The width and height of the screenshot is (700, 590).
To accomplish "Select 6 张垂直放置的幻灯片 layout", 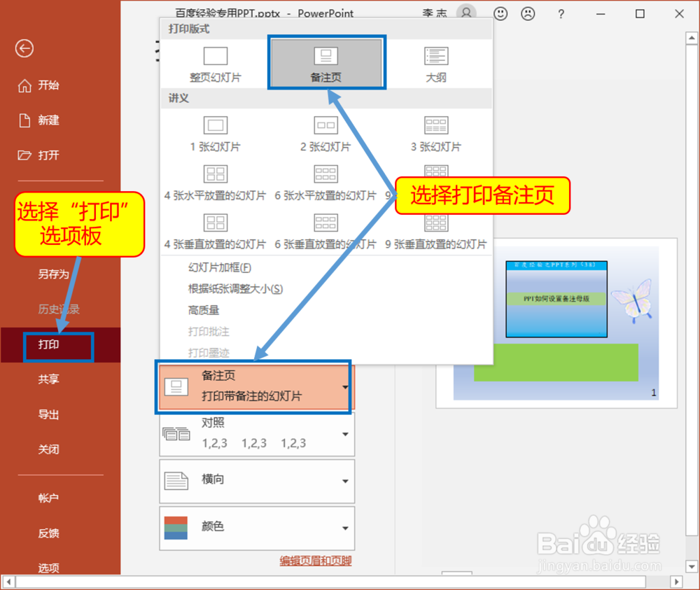I will [326, 231].
